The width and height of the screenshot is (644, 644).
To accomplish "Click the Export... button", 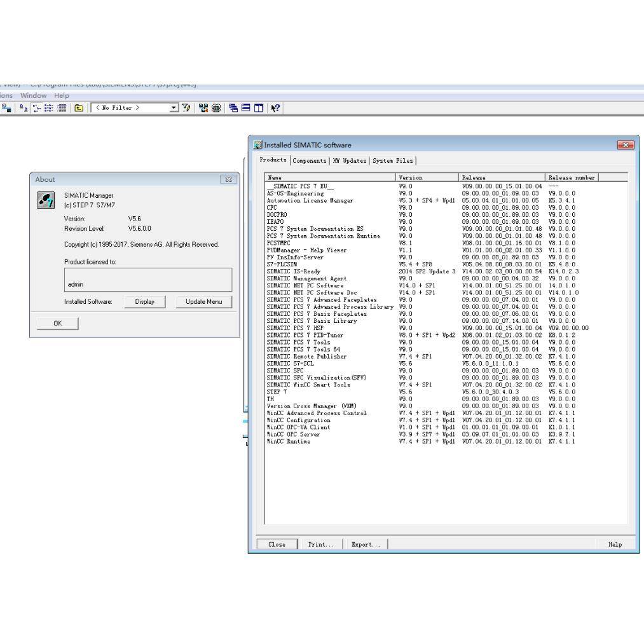I will pos(366,544).
